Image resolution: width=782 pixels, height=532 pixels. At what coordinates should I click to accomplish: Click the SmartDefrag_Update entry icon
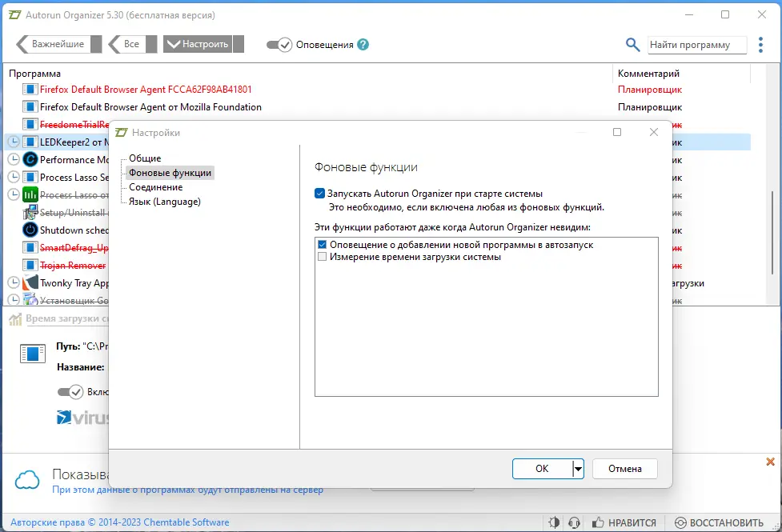tap(30, 247)
